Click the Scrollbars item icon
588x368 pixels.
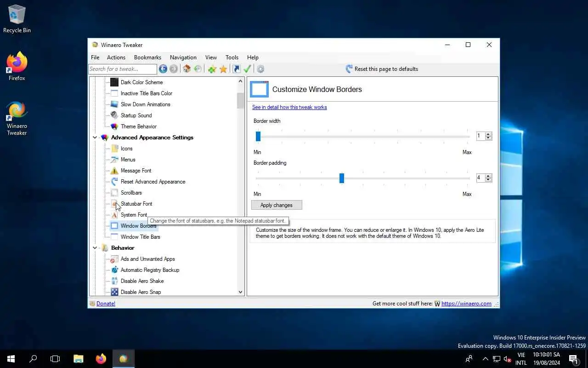[114, 193]
